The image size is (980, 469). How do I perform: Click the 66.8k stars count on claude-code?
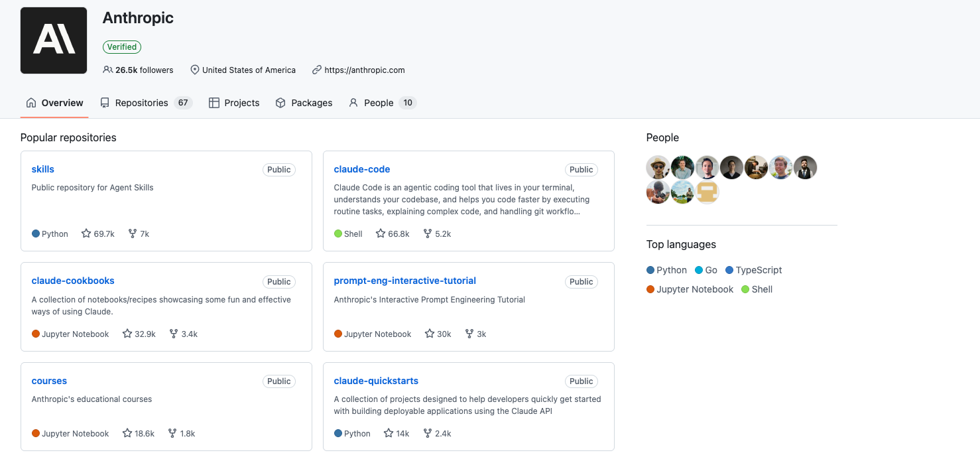(398, 234)
